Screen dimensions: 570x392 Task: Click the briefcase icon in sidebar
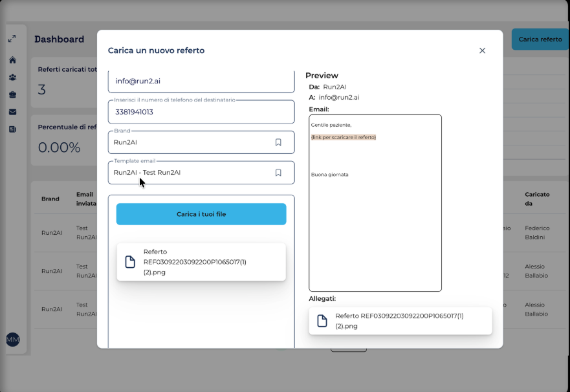pos(12,95)
